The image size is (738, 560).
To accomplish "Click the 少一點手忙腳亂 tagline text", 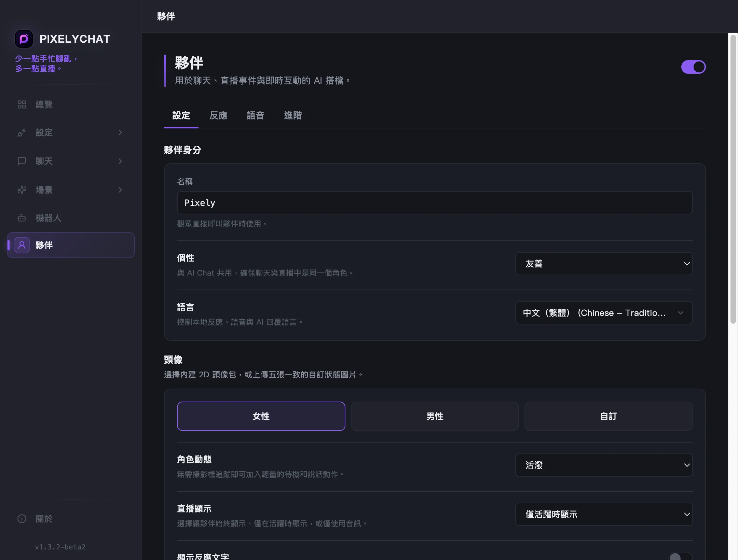I will [46, 64].
